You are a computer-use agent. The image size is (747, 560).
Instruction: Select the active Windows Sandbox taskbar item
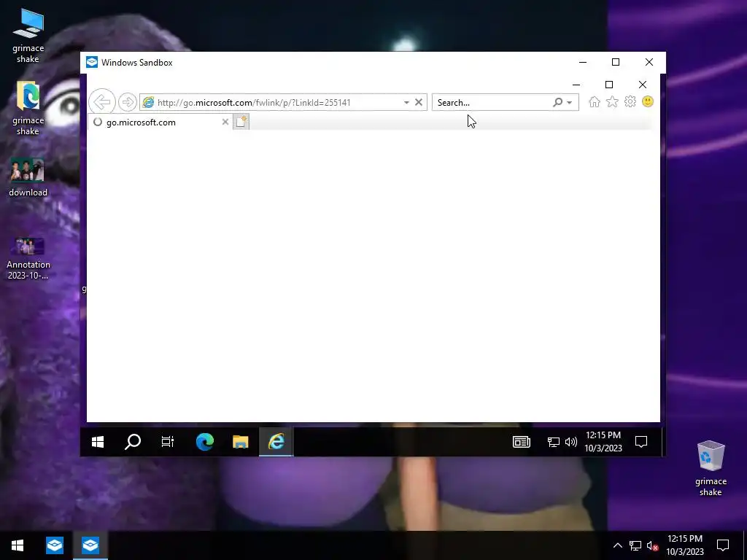(x=90, y=545)
